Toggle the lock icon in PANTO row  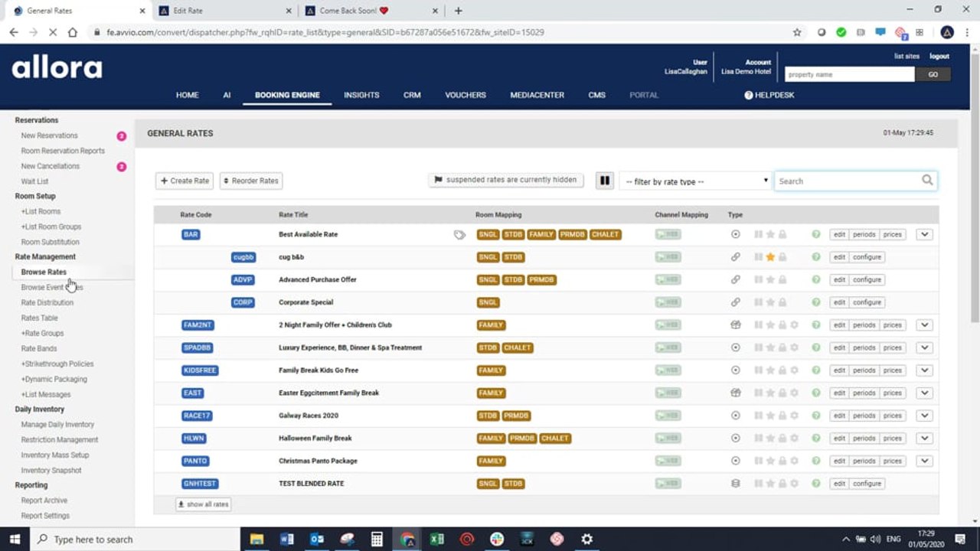[x=782, y=461]
